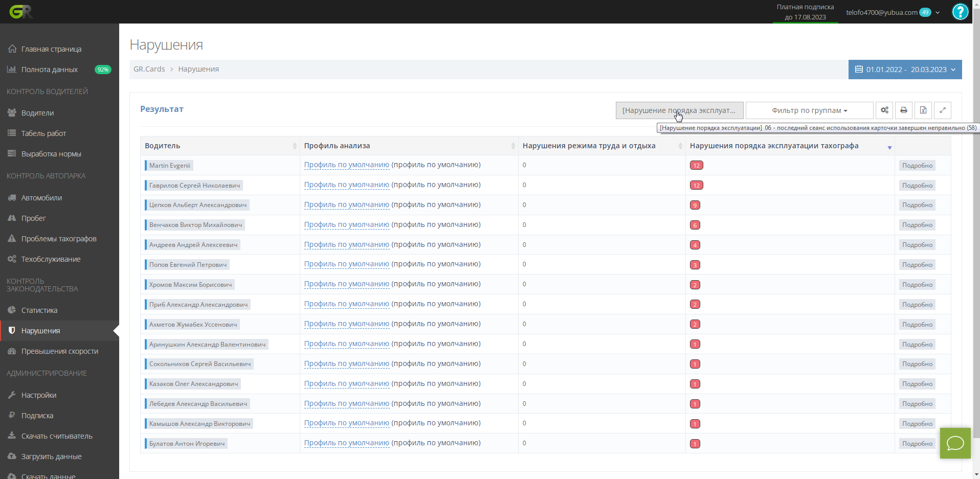Image resolution: width=980 pixels, height=479 pixels.
Task: Open table settings gears button
Action: point(884,110)
